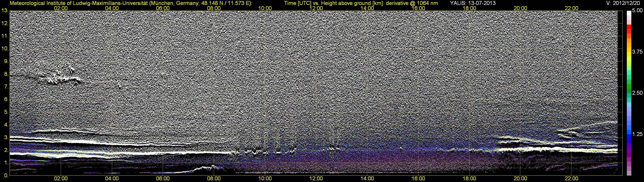Click the 10:00 label on the top time axis
Viewport: 644px width, 182px height.
pyautogui.click(x=265, y=8)
